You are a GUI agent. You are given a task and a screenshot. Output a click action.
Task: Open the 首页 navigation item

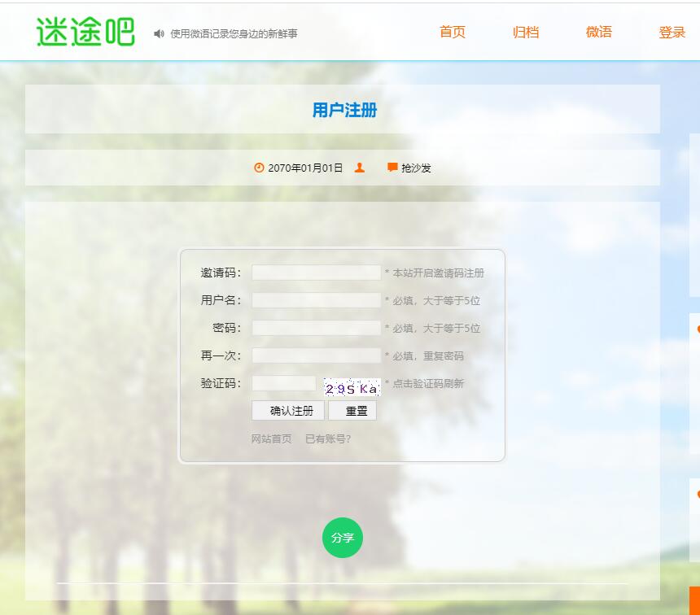tap(453, 33)
